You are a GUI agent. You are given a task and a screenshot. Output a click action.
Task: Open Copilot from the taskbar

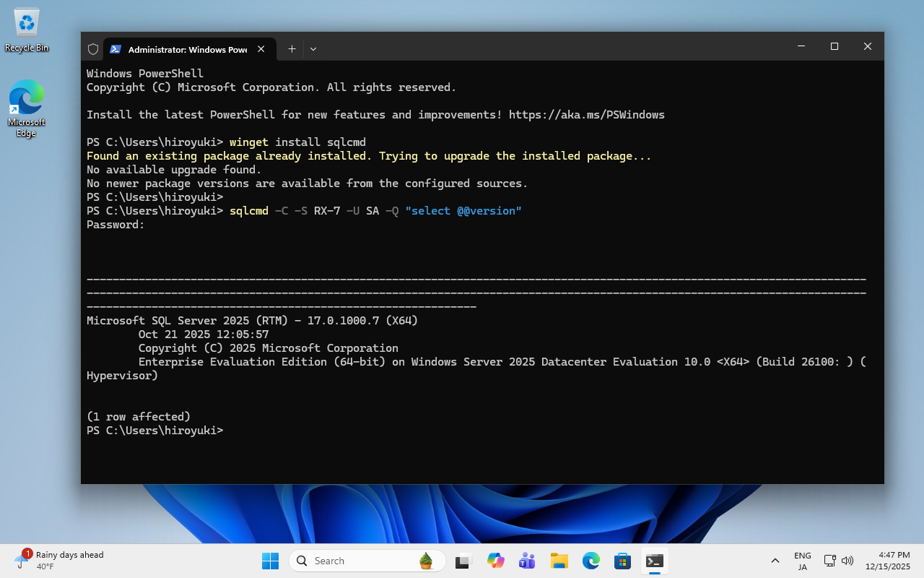tap(495, 561)
